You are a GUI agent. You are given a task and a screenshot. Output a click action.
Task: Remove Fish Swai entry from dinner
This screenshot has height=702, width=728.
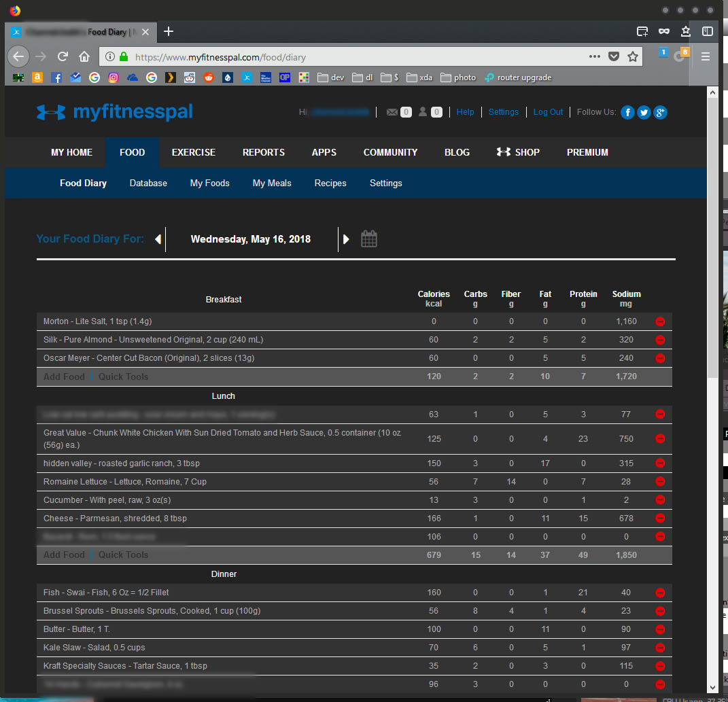659,593
